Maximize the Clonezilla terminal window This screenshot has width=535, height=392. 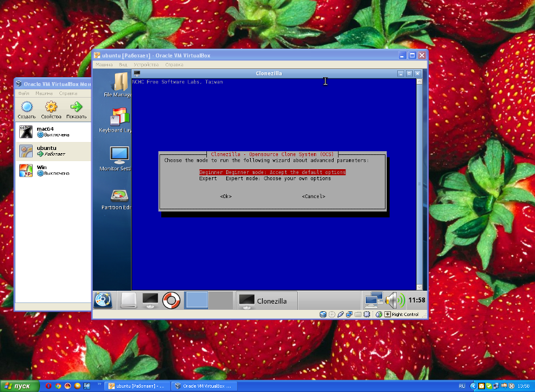tap(409, 73)
